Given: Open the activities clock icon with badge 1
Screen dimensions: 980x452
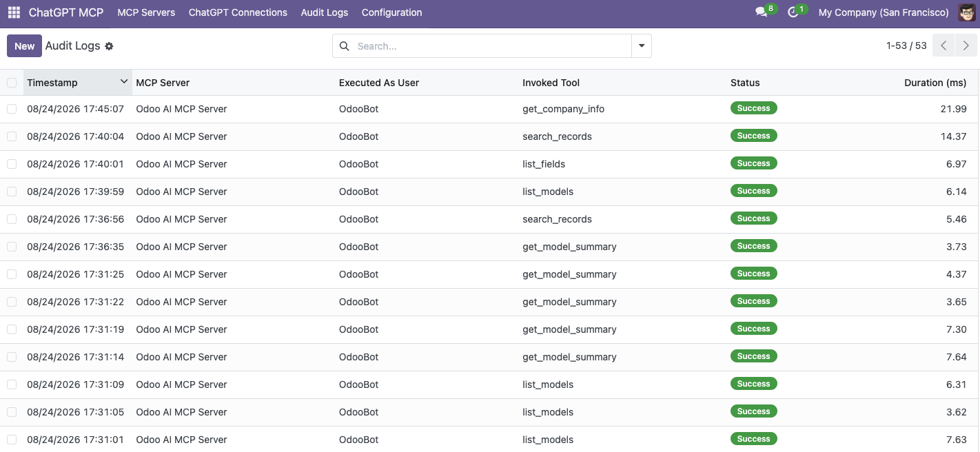Looking at the screenshot, I should [x=793, y=12].
